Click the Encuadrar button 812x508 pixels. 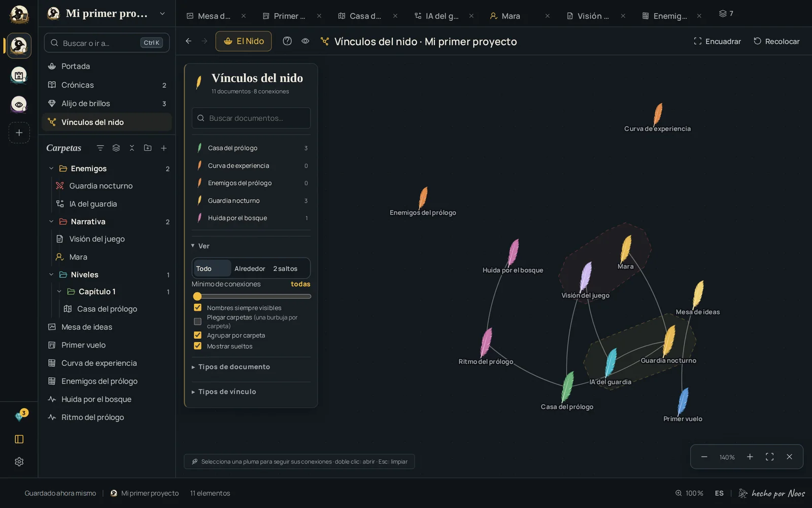coord(717,41)
